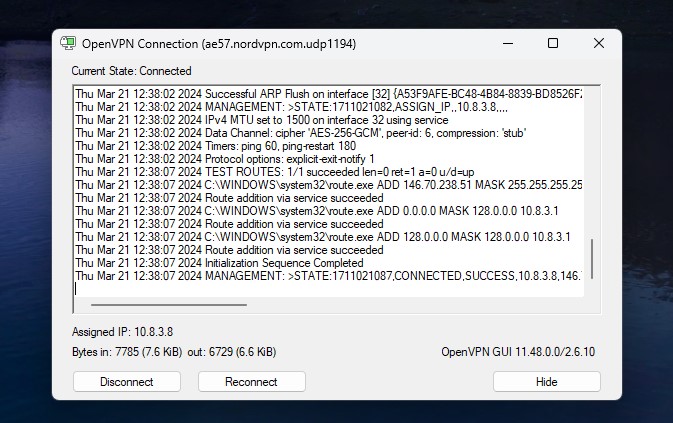Click the horizontal scrollbar of the log
Viewport: 673px width, 423px height.
169,305
